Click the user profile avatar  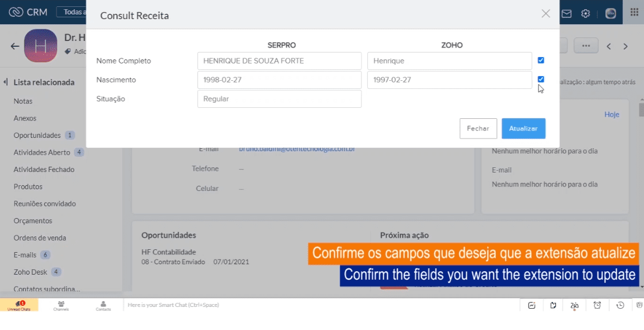click(611, 13)
